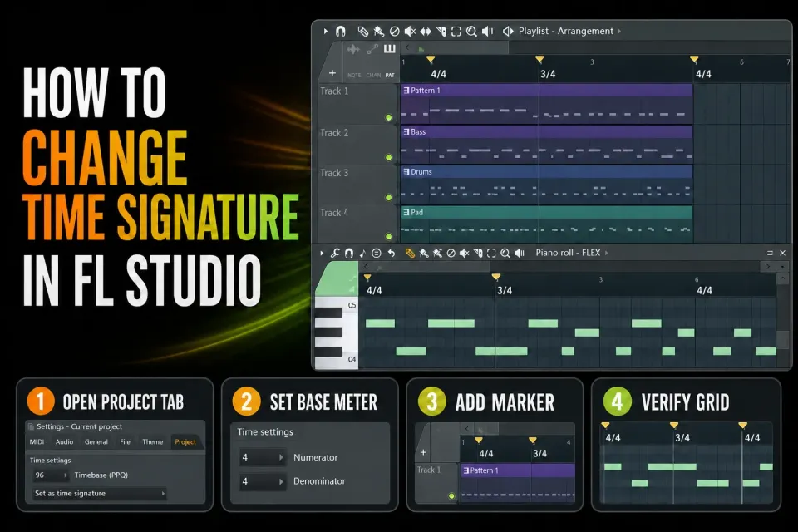Open the Numerator value arrow
Viewport: 798px width, 532px height.
pos(281,457)
